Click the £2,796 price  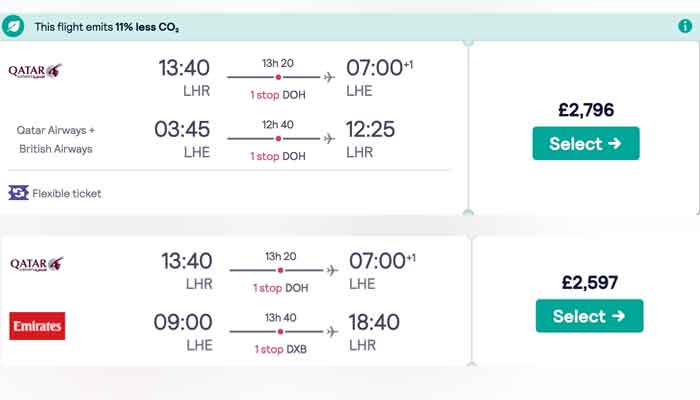[585, 110]
